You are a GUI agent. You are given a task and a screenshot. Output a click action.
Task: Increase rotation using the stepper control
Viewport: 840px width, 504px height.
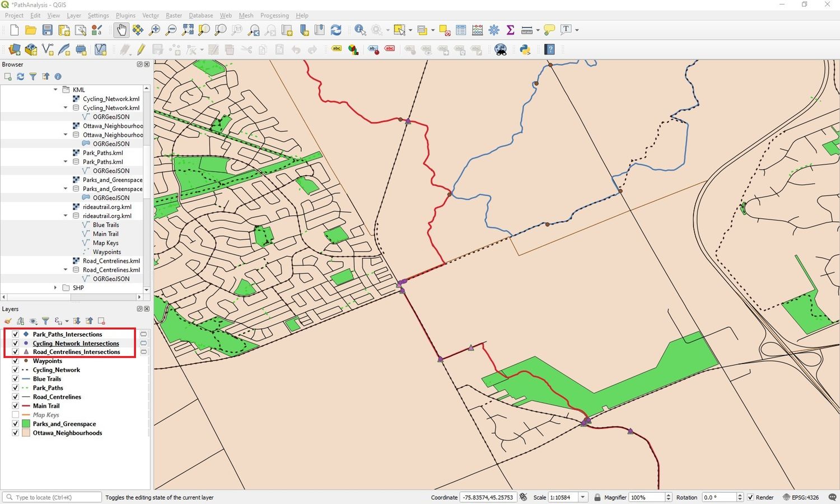point(740,494)
